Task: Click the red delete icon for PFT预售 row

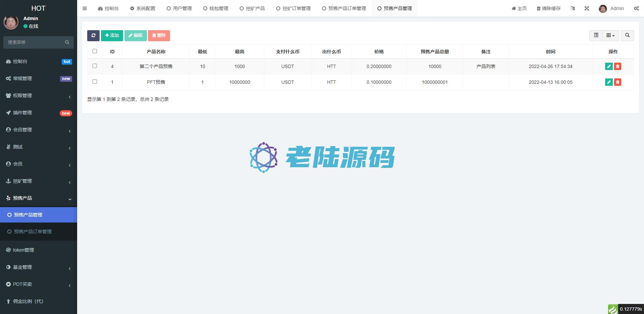Action: coord(618,82)
